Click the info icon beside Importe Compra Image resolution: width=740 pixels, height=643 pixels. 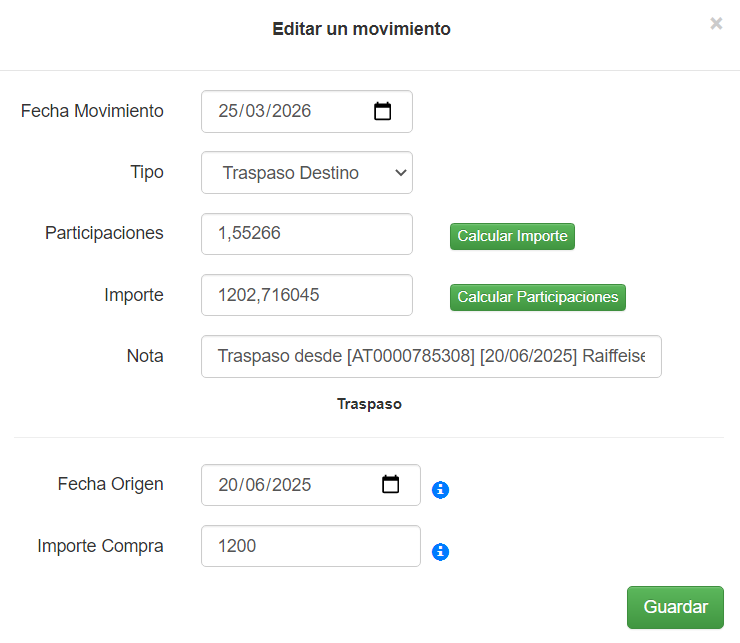tap(440, 552)
